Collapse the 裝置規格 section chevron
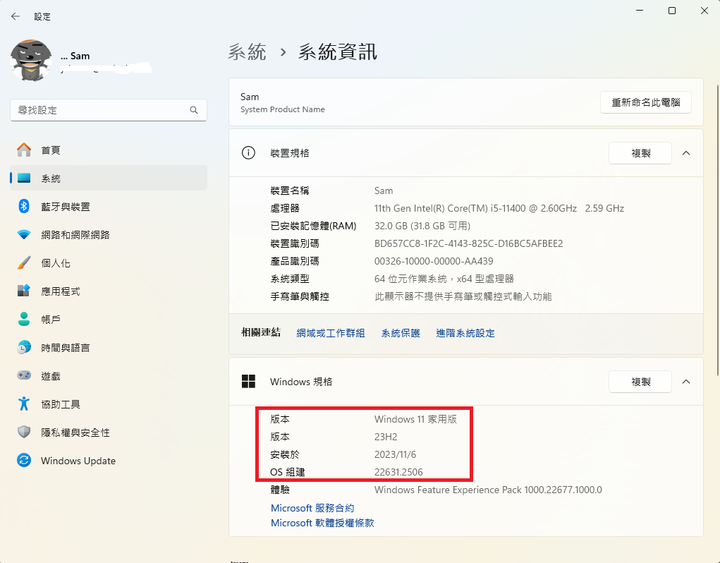The image size is (720, 563). click(686, 153)
